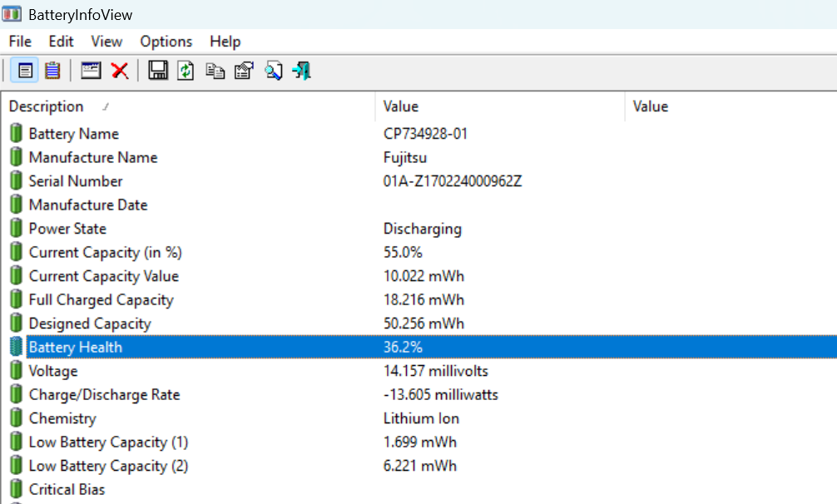The height and width of the screenshot is (504, 837).
Task: Click the 55.0% capacity value
Action: click(x=403, y=252)
